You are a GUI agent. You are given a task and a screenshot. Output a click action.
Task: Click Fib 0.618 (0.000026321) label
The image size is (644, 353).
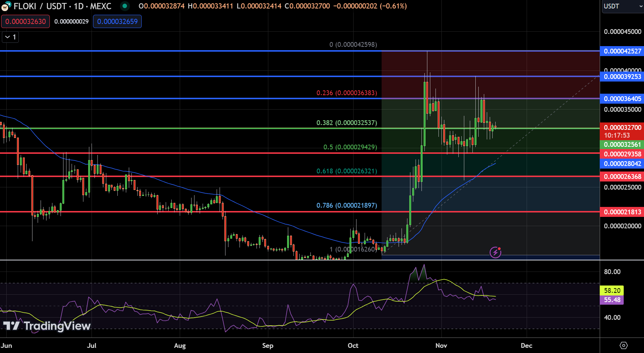pyautogui.click(x=347, y=171)
